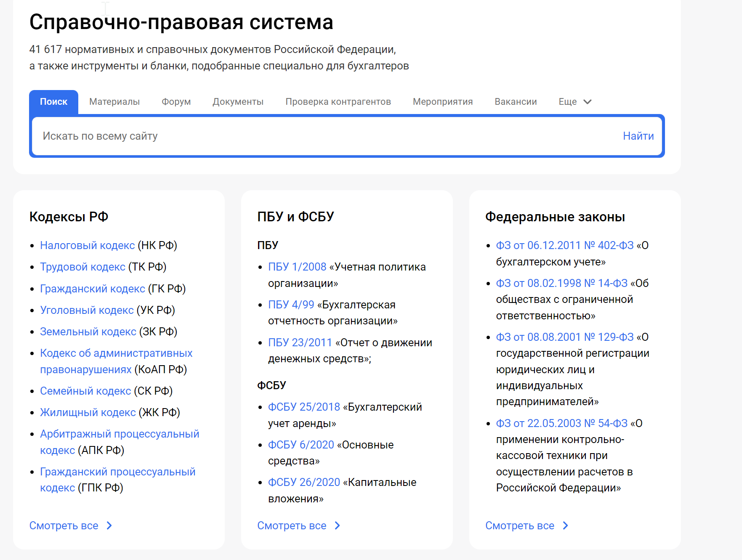
Task: Open ФЗ от 06.12.2011 № 402-ФЗ link
Action: coord(564,245)
